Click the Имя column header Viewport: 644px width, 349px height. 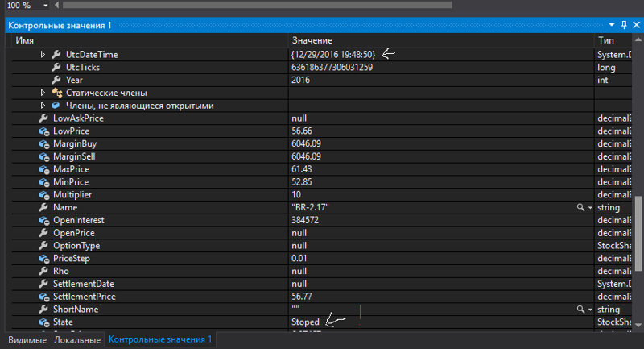tap(24, 40)
